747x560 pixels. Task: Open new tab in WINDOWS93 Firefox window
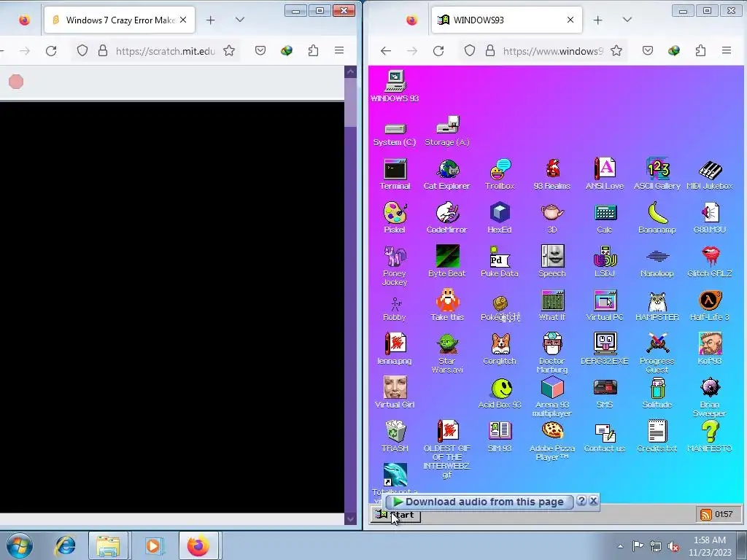[x=598, y=20]
